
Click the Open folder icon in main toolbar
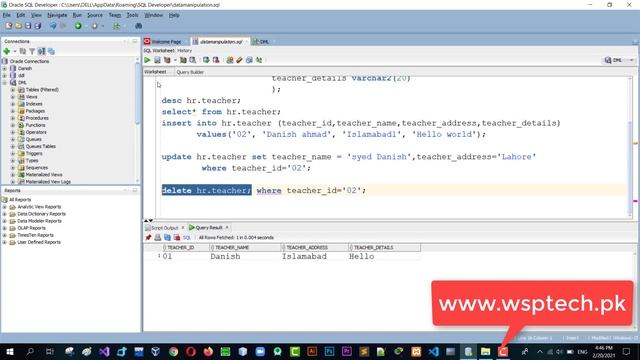click(18, 26)
